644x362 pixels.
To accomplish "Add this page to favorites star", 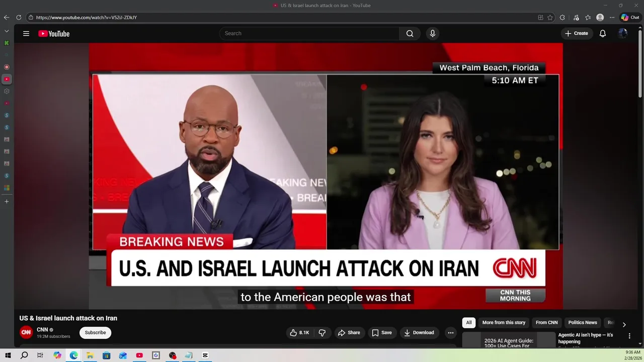I will click(x=550, y=17).
